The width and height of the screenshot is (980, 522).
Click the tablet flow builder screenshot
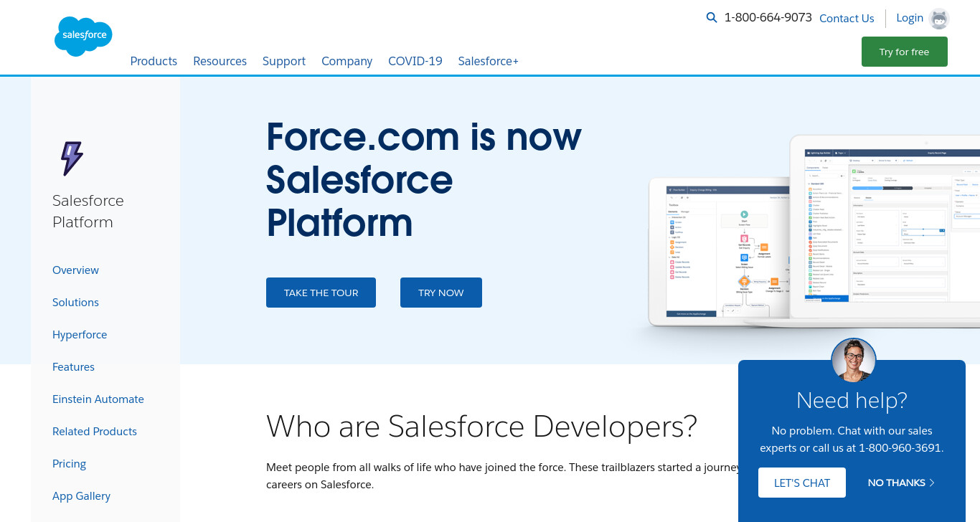[x=718, y=251]
